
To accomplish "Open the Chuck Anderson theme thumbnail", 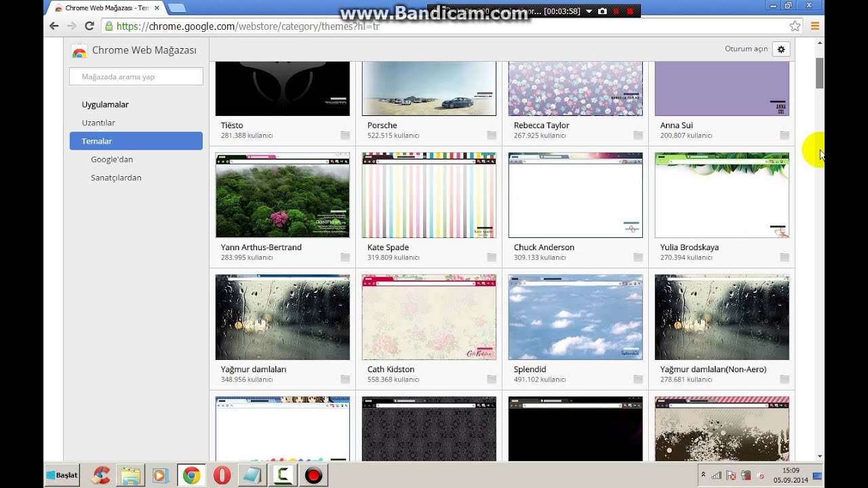I will [x=576, y=195].
